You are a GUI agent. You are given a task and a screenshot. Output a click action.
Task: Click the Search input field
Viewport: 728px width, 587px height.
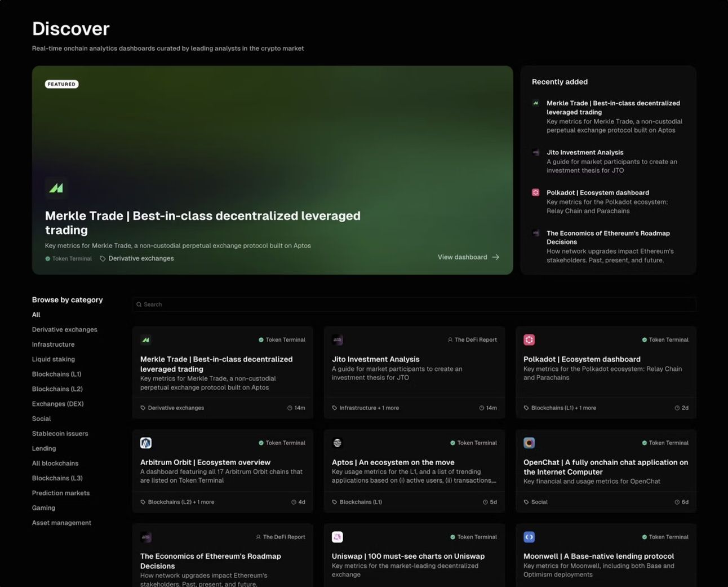pyautogui.click(x=415, y=304)
